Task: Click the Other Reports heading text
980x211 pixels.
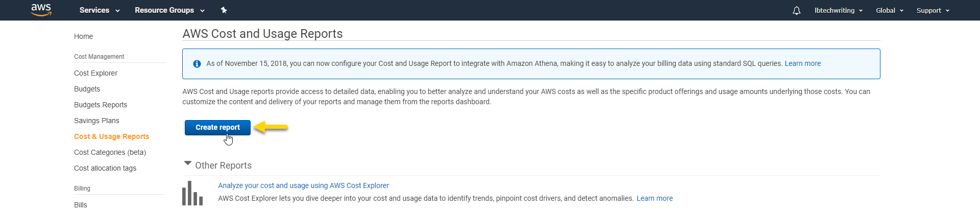Action: [223, 166]
